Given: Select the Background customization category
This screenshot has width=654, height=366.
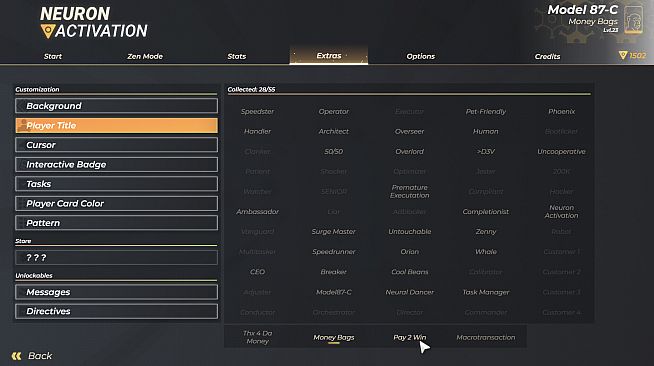Looking at the screenshot, I should coord(116,106).
